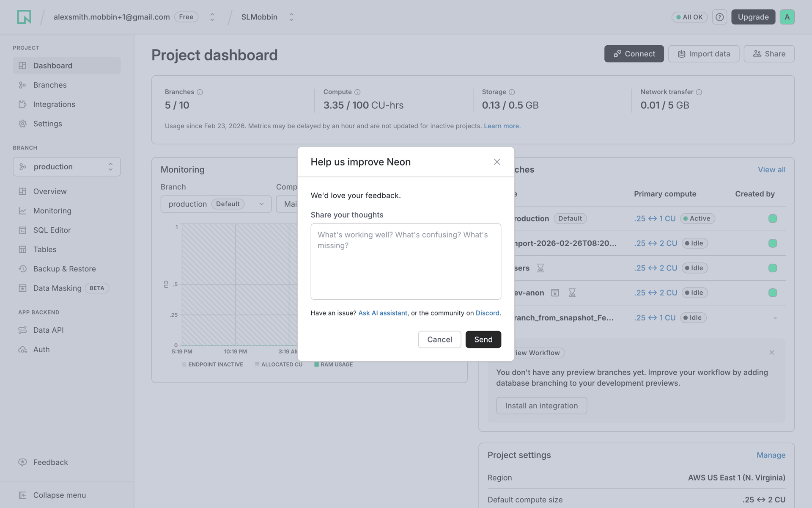This screenshot has width=812, height=508.
Task: Click the ALLOCATED CU legend entry
Action: 279,364
